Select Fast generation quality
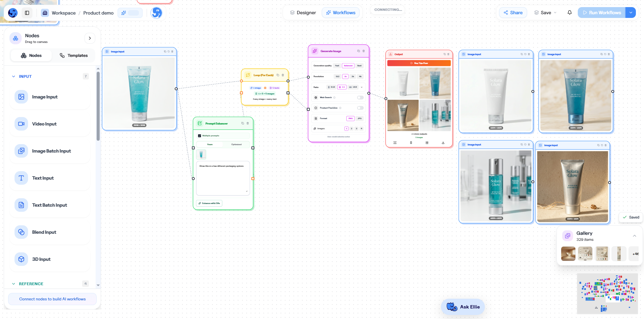Viewport: 644px width, 319px height. click(337, 66)
